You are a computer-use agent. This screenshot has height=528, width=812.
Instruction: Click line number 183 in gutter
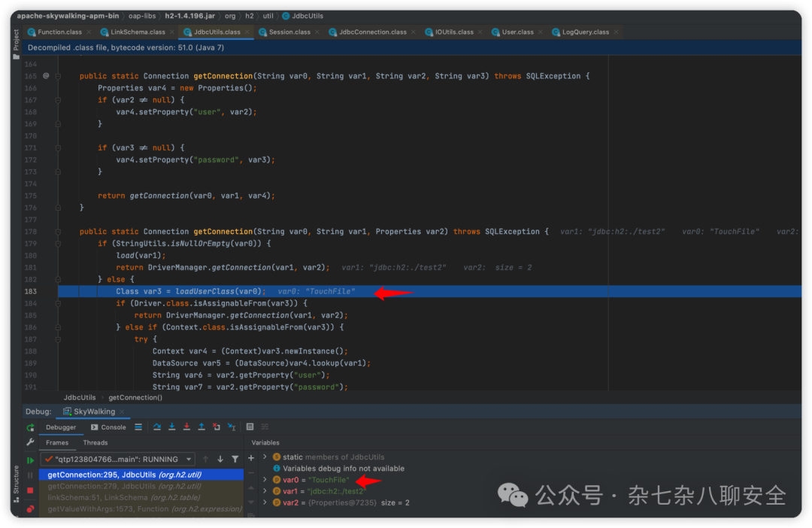coord(31,291)
